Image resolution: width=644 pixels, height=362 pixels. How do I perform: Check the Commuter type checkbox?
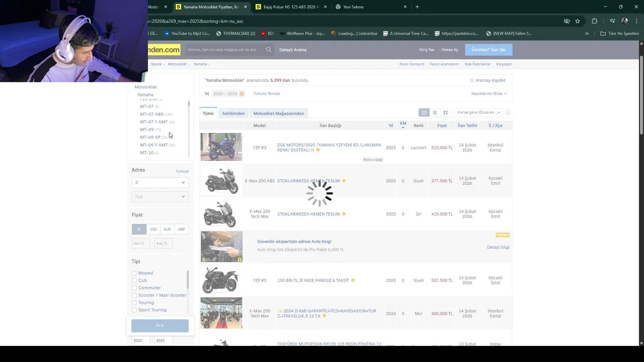pyautogui.click(x=134, y=288)
